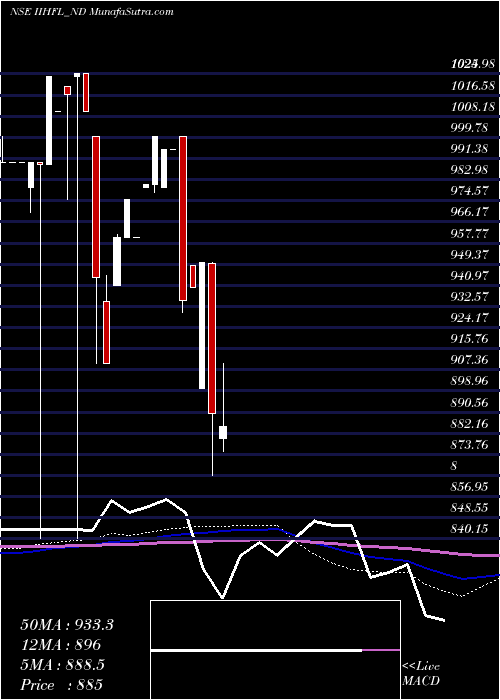
Task: Click the 966.17 price label
Action: [x=469, y=212]
